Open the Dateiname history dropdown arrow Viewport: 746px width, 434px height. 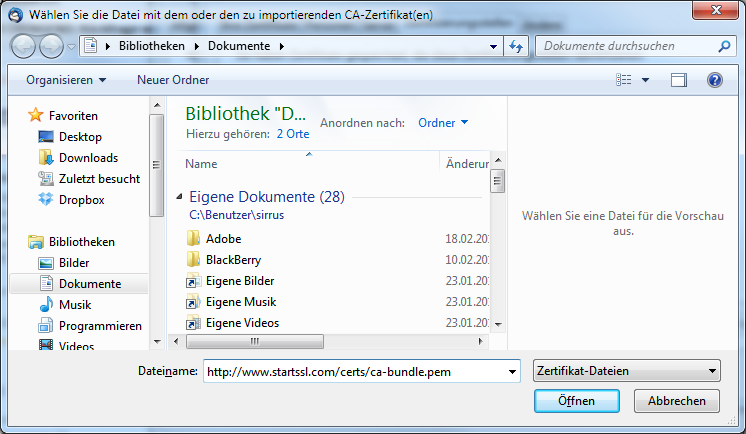[x=512, y=372]
